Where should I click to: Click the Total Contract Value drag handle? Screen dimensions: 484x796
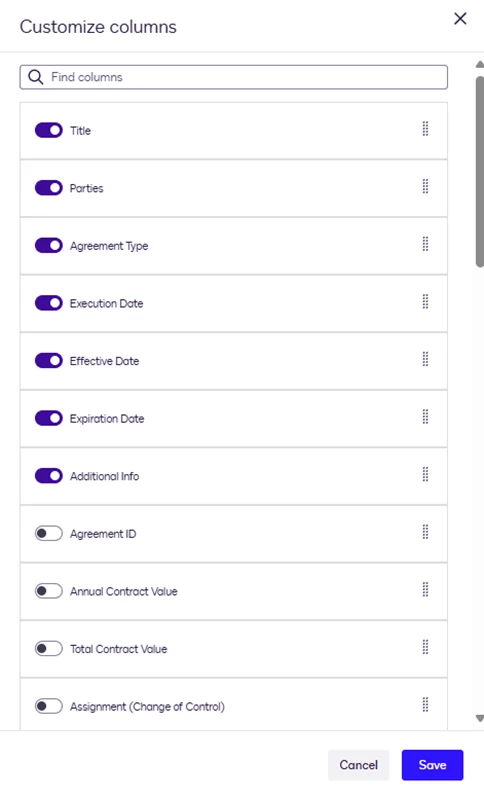click(426, 647)
